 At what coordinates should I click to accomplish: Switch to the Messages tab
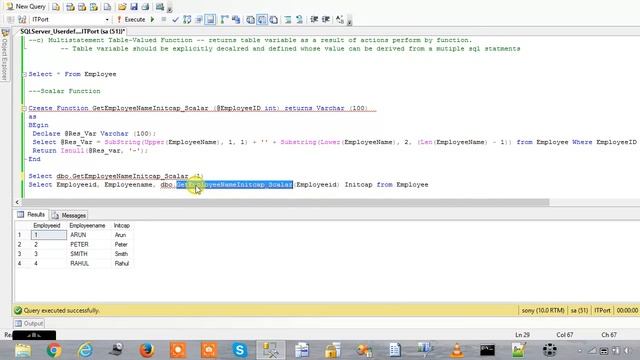coord(69,215)
